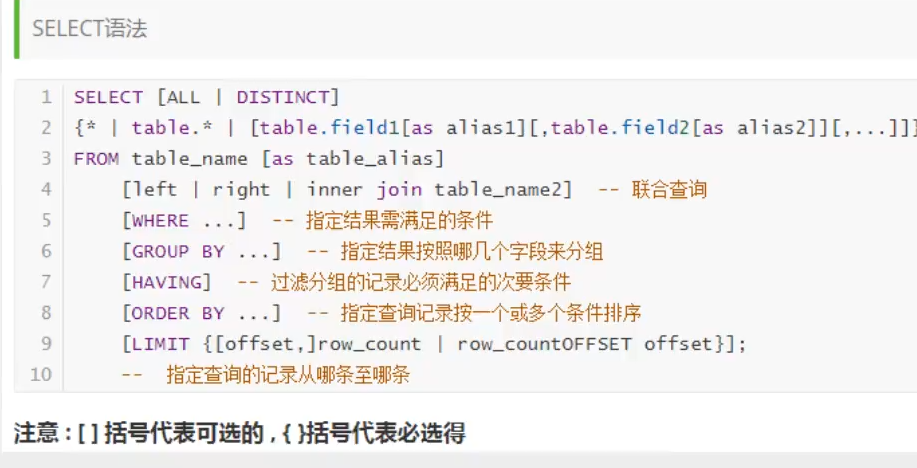Image resolution: width=917 pixels, height=468 pixels.
Task: Click line number 3 in gutter
Action: [46, 158]
